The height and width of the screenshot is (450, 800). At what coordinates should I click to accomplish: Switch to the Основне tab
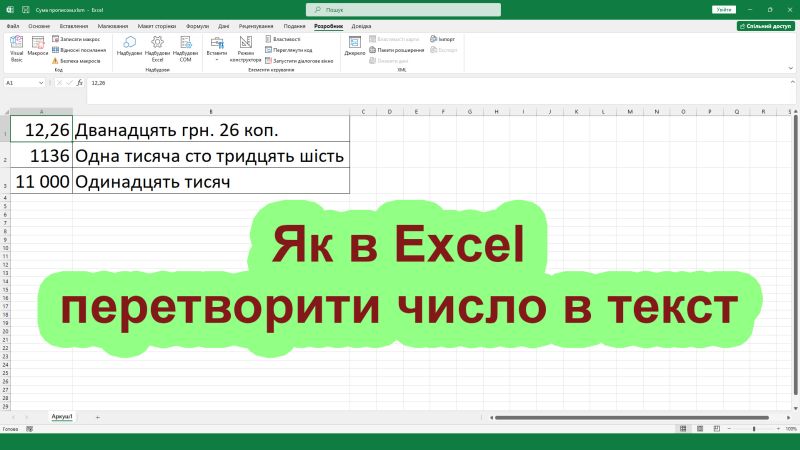(x=39, y=26)
